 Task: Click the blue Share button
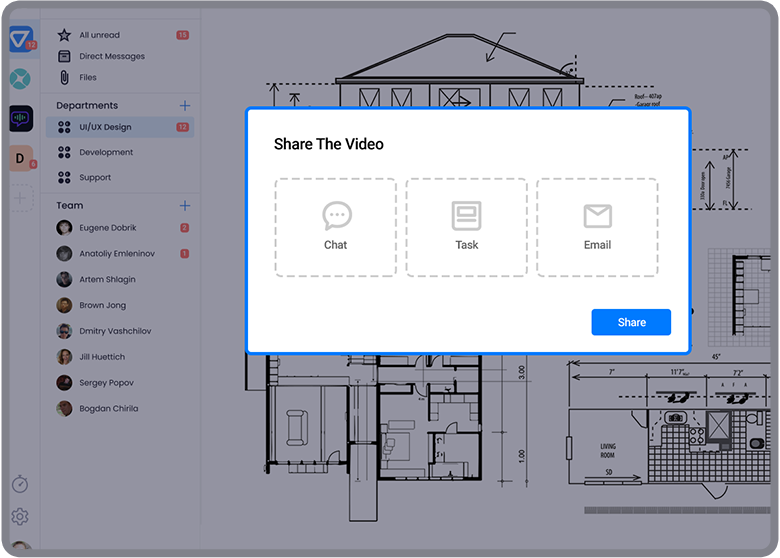(x=631, y=322)
